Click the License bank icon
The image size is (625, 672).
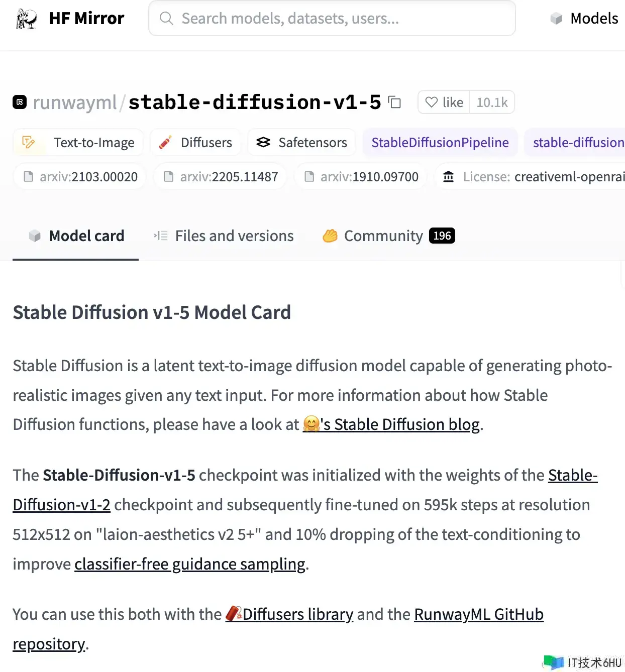[448, 177]
